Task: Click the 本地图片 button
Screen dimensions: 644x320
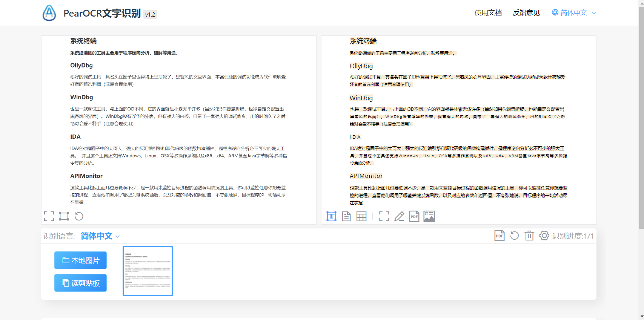Action: (80, 260)
